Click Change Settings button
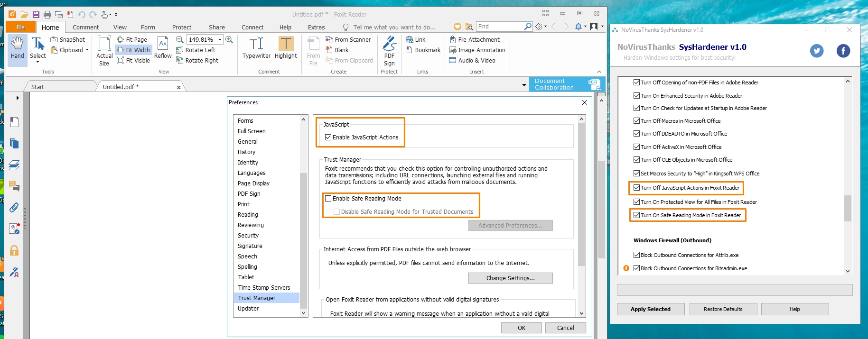This screenshot has height=339, width=868. click(x=510, y=278)
